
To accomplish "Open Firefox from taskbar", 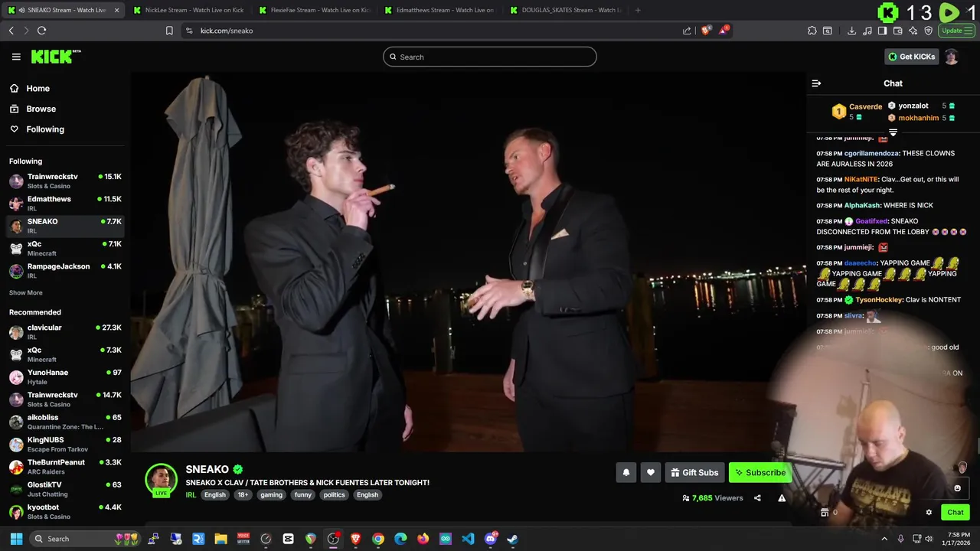I will pos(423,539).
